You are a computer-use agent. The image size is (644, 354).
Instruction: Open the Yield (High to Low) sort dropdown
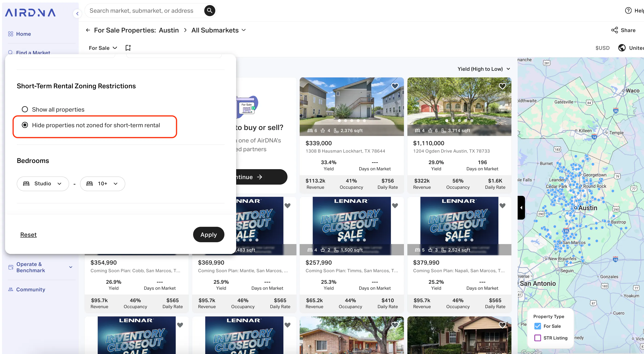484,69
